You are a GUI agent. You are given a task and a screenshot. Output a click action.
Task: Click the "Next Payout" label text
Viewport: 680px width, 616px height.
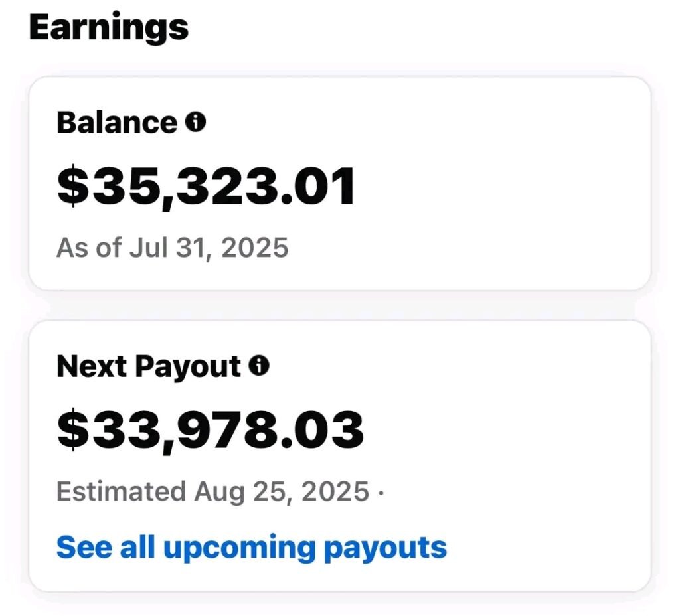pos(149,366)
